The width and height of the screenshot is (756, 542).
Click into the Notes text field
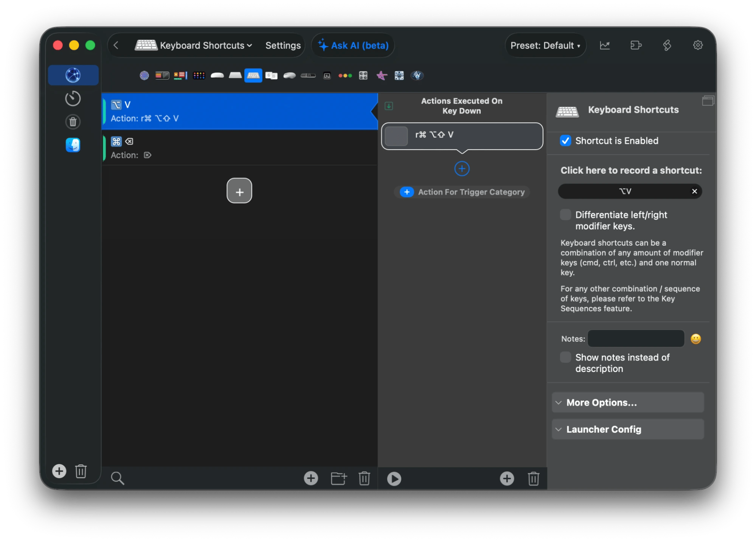click(636, 338)
